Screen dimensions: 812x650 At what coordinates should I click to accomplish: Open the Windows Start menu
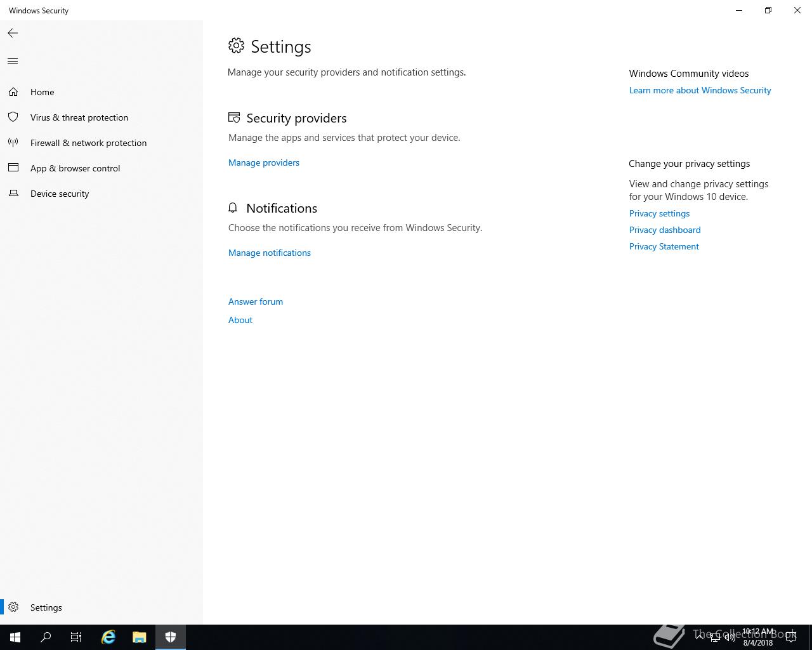click(x=15, y=637)
